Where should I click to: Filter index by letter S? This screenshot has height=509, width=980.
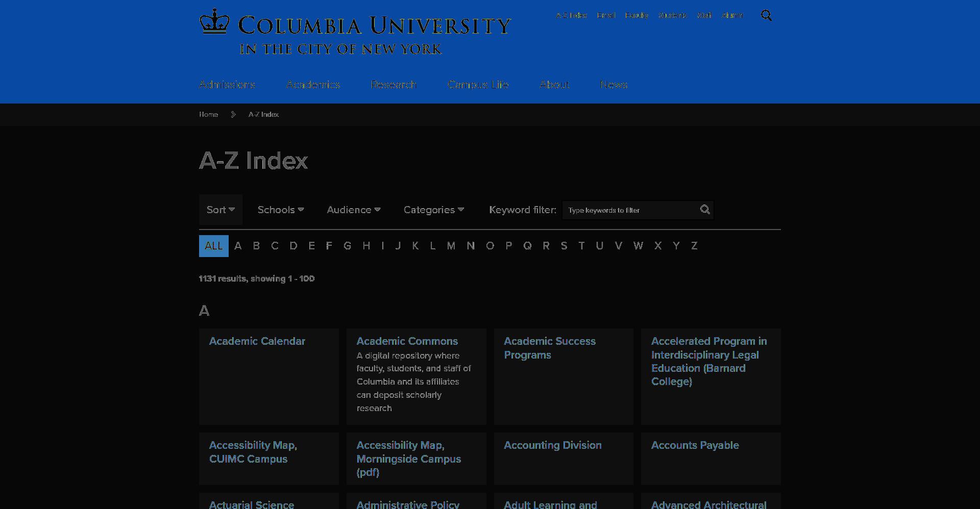(564, 246)
